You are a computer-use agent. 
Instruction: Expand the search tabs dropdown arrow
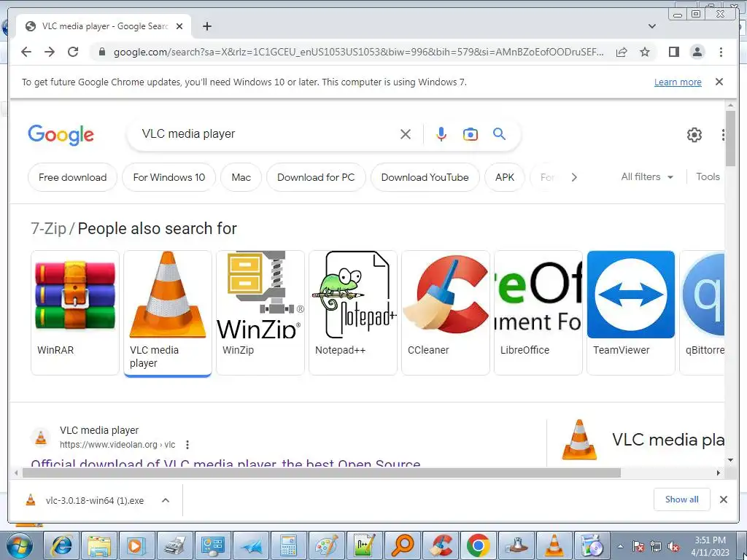[652, 26]
